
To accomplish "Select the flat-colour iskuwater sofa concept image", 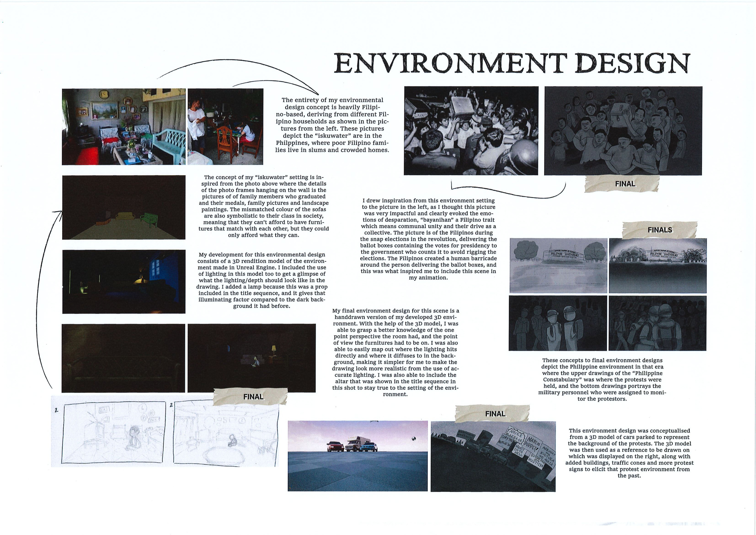I will coord(124,207).
